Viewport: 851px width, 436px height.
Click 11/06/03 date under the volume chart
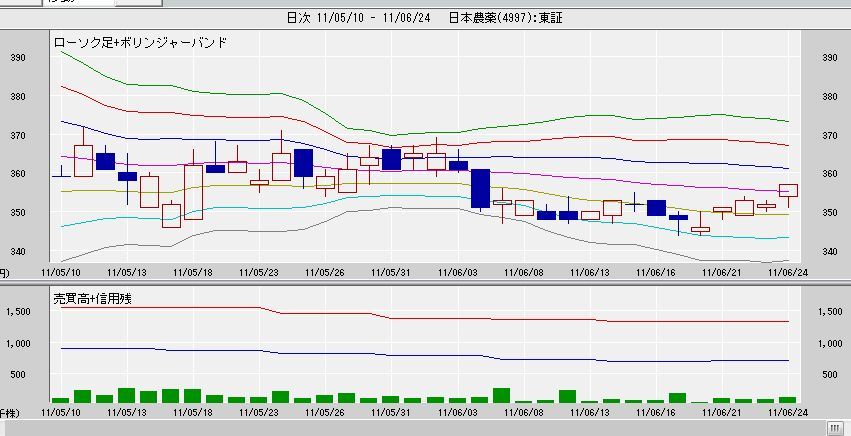coord(458,413)
